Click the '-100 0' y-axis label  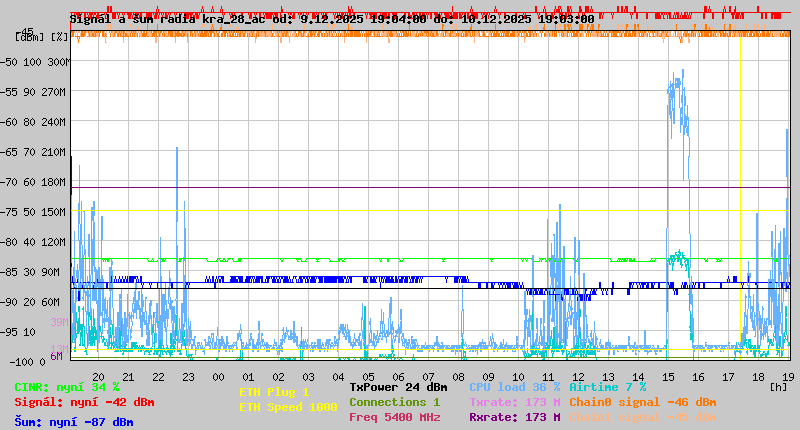(x=27, y=362)
